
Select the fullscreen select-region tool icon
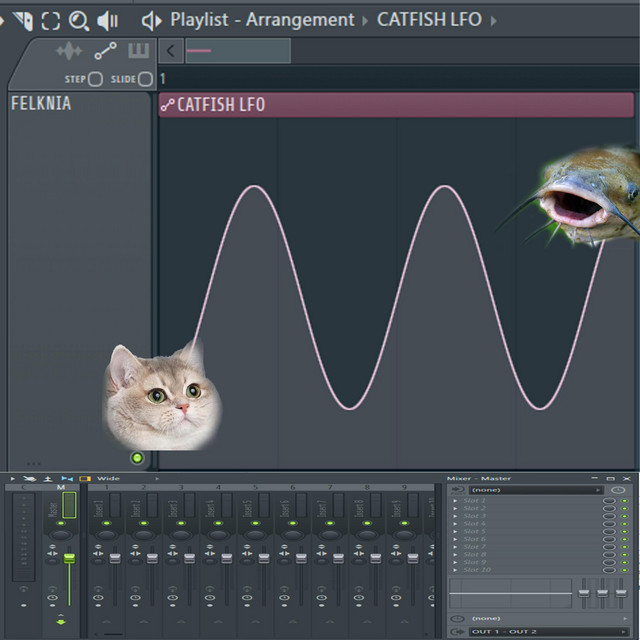(50, 20)
